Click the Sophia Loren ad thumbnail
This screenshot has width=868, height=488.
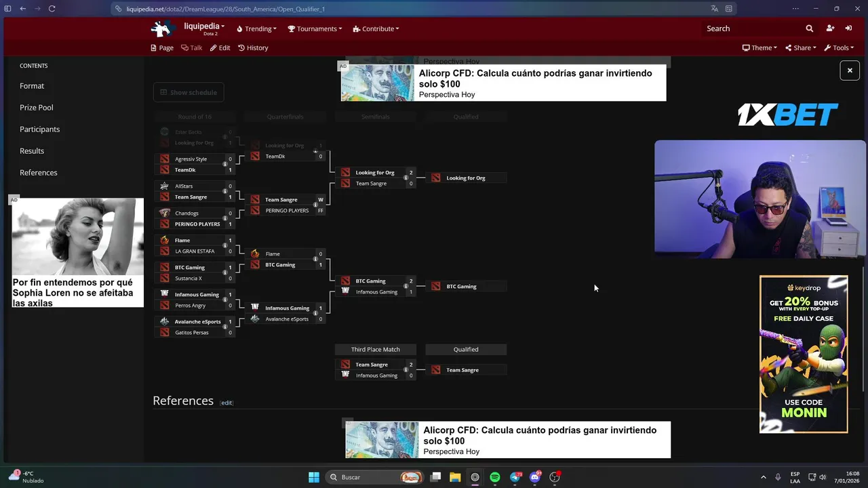pyautogui.click(x=78, y=237)
